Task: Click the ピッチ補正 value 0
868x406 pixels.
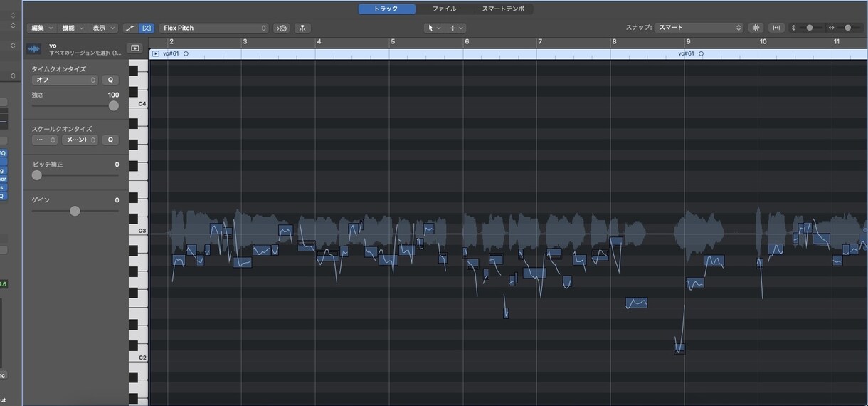Action: pyautogui.click(x=117, y=165)
